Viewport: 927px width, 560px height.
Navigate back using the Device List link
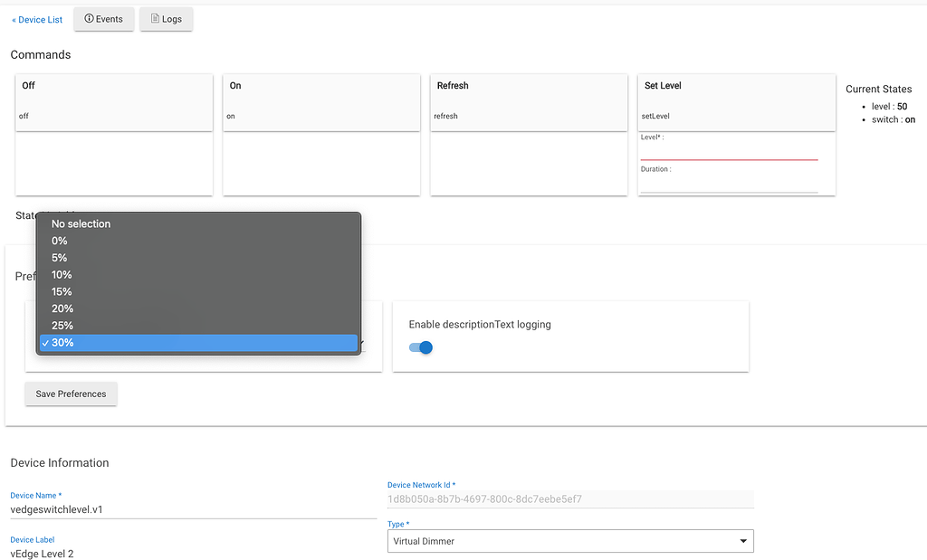point(36,18)
